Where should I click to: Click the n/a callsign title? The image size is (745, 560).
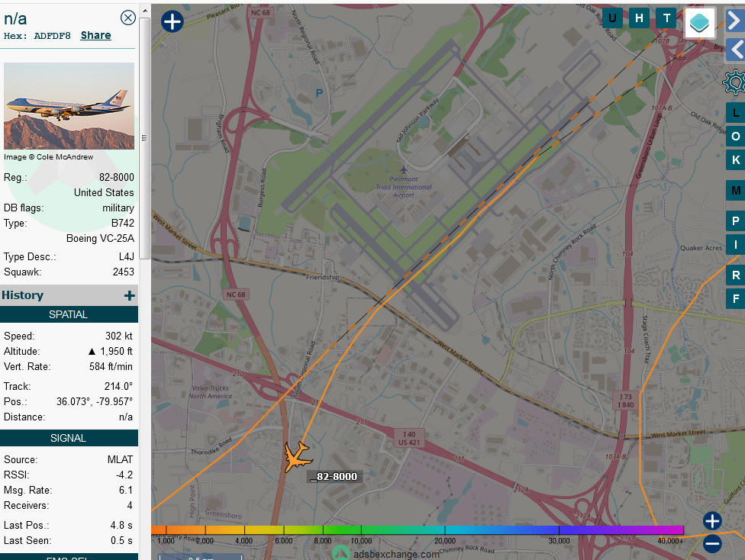click(x=15, y=18)
